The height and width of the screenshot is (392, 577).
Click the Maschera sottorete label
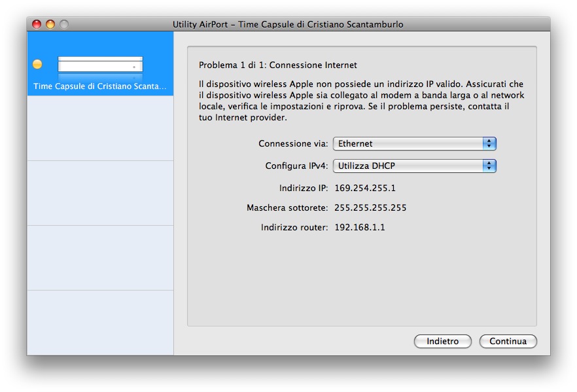coord(287,207)
